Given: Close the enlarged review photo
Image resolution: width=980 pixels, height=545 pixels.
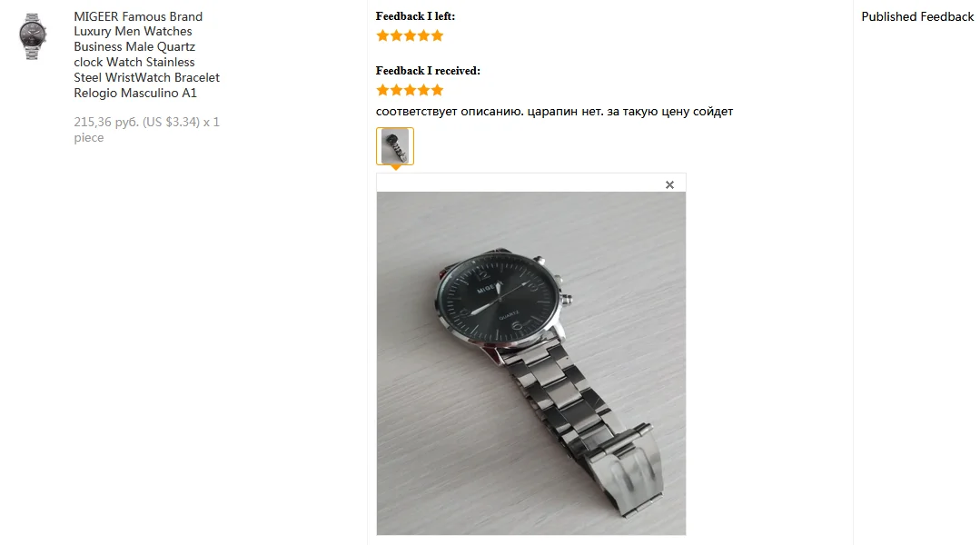Looking at the screenshot, I should pos(669,185).
